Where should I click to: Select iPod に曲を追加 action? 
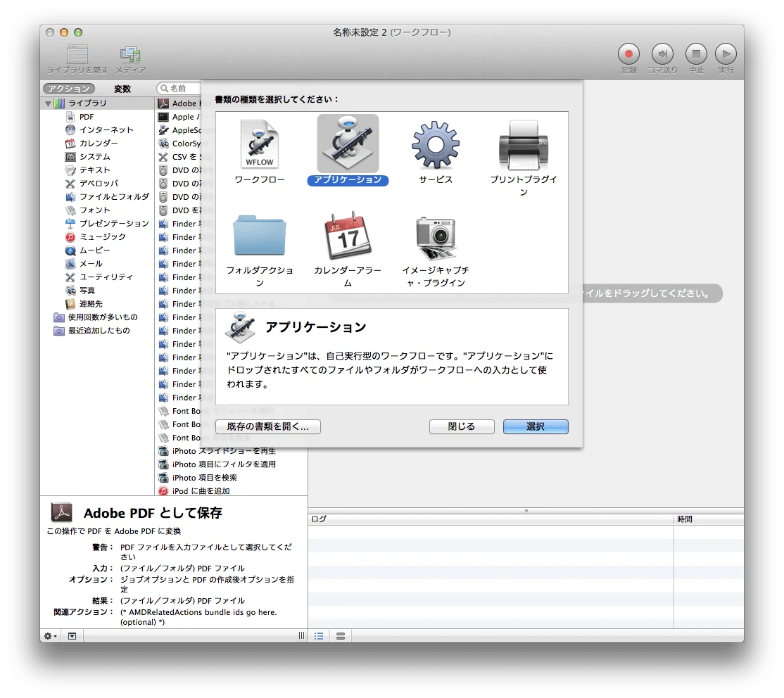201,491
